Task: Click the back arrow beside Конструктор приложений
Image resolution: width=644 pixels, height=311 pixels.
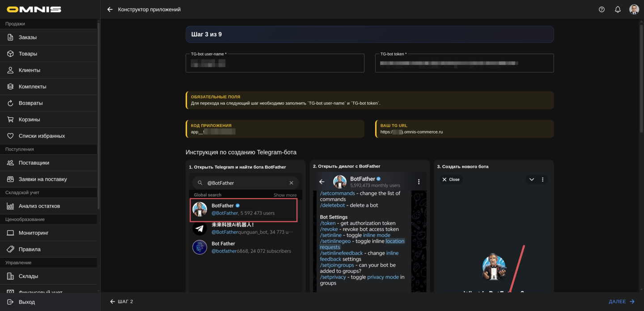Action: click(110, 9)
